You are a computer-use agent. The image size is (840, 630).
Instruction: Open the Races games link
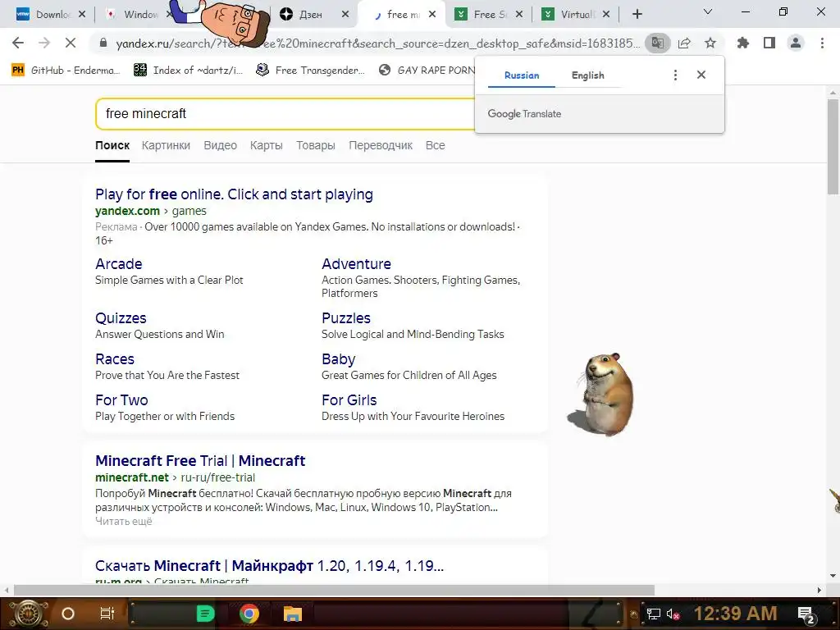coord(115,359)
